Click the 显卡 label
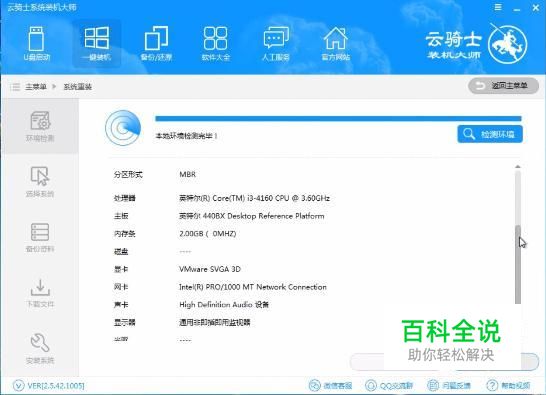The image size is (546, 395). pyautogui.click(x=121, y=269)
